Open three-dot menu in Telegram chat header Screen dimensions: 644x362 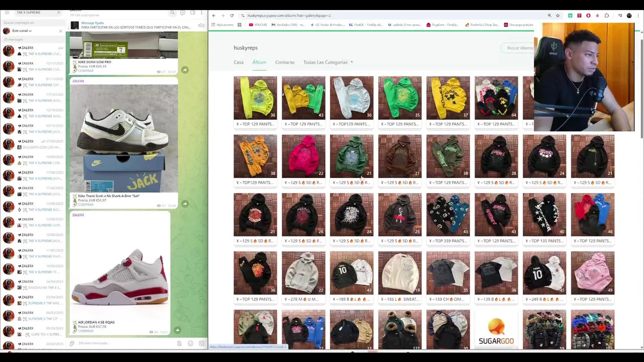(202, 13)
